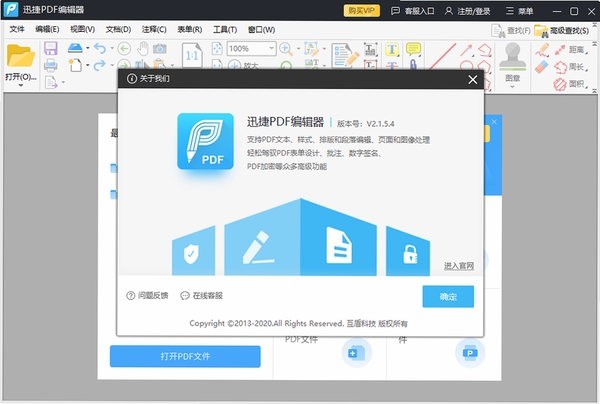Click the 1:1 actual size icon
This screenshot has height=404, width=600.
click(192, 55)
